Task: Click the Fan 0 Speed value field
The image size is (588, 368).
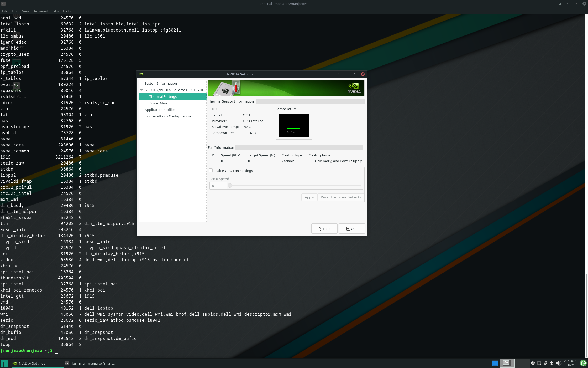Action: click(218, 186)
